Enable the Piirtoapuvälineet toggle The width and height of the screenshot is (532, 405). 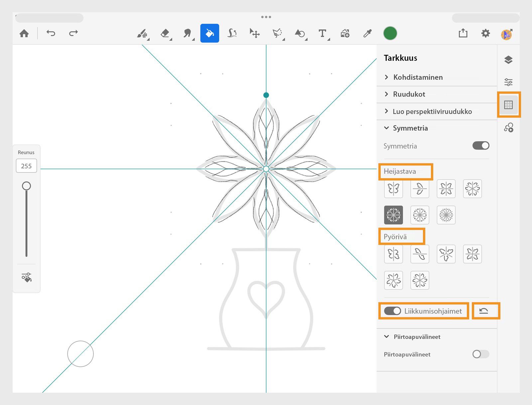tap(481, 354)
